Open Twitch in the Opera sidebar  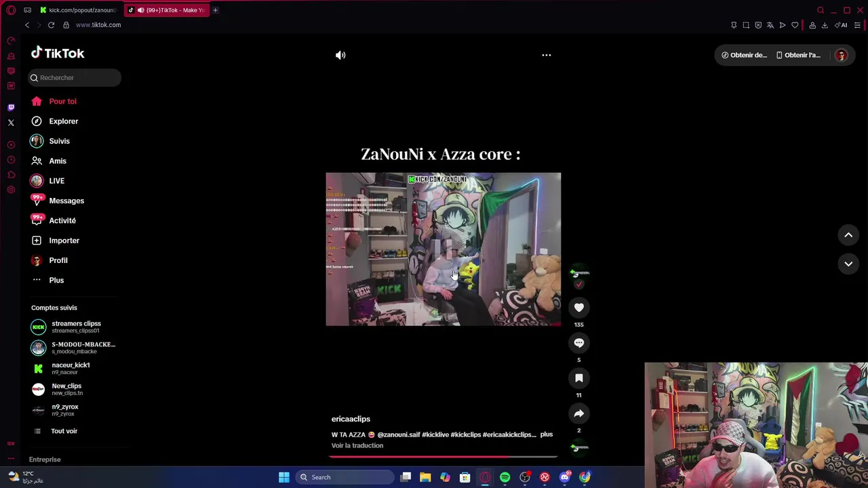coord(11,108)
